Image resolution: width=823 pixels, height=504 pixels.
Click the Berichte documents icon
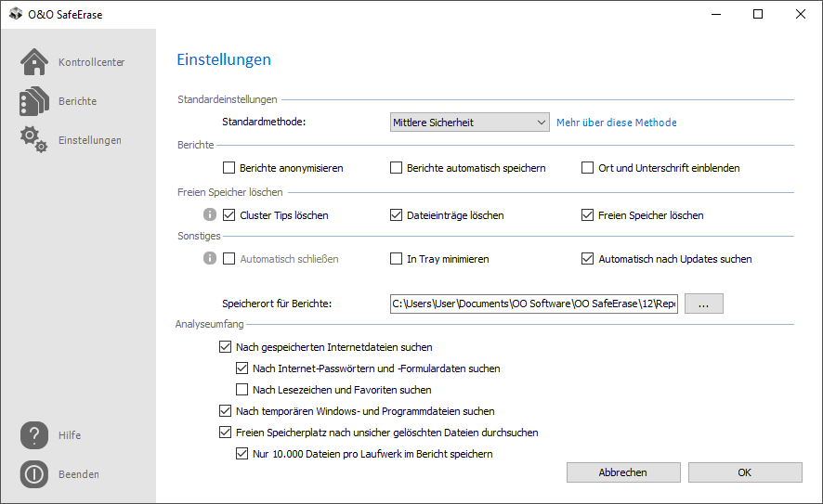click(x=34, y=101)
